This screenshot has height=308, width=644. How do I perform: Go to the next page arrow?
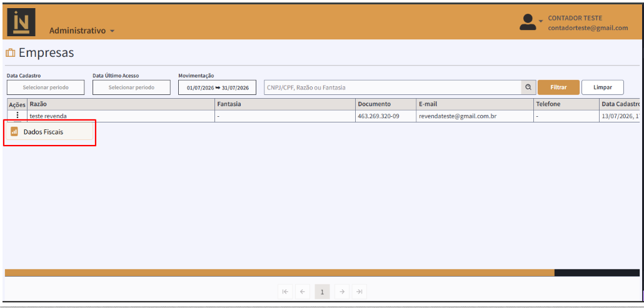[342, 292]
